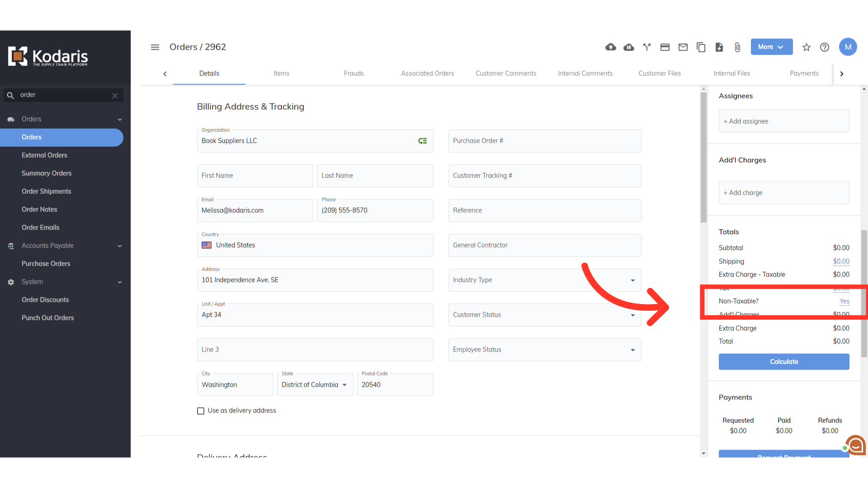Click the credit card payment icon
This screenshot has height=488, width=868.
pos(665,47)
